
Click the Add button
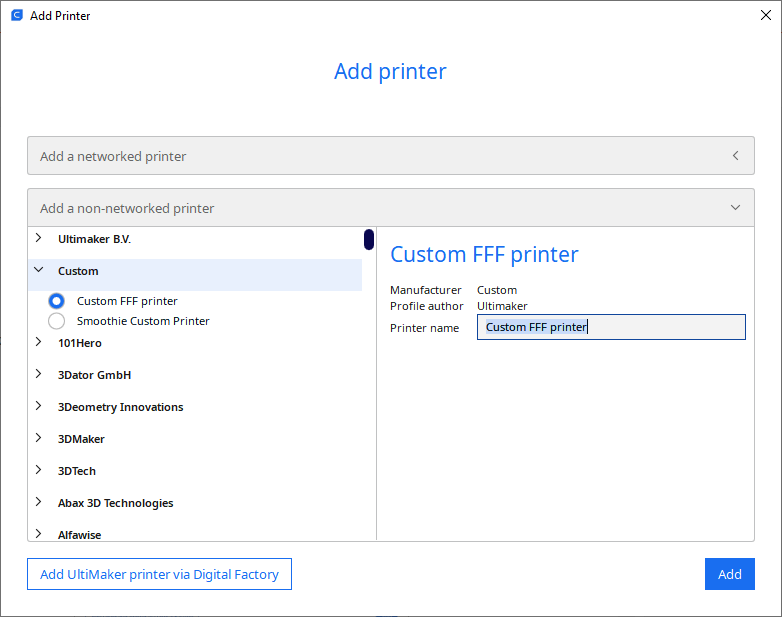pos(730,574)
